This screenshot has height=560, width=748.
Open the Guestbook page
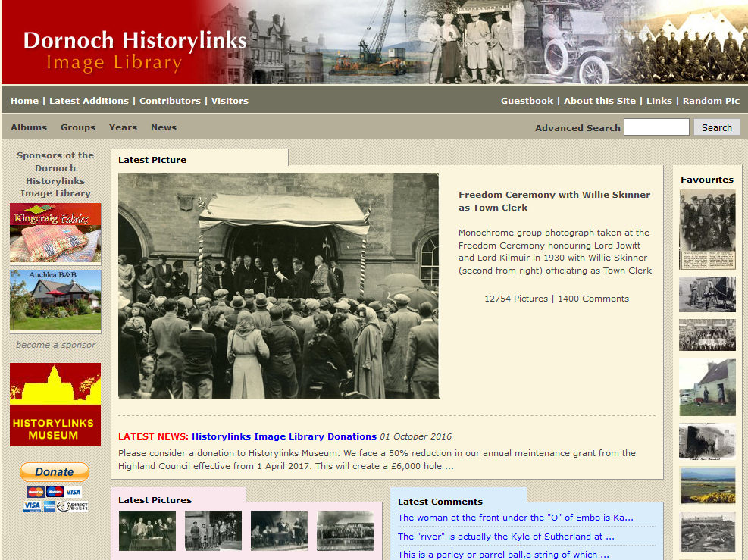[527, 101]
